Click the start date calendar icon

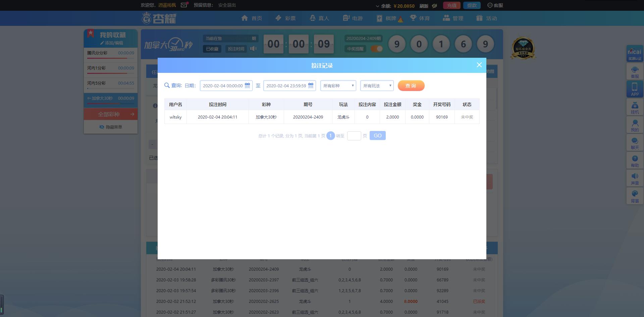tap(247, 86)
